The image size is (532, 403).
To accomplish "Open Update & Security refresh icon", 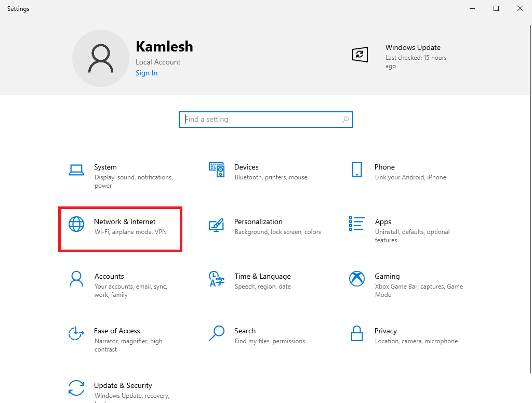I will click(x=76, y=388).
